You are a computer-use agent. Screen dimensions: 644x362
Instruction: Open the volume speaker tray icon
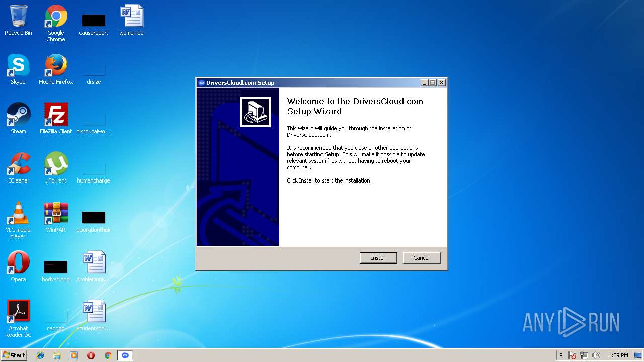(x=596, y=356)
